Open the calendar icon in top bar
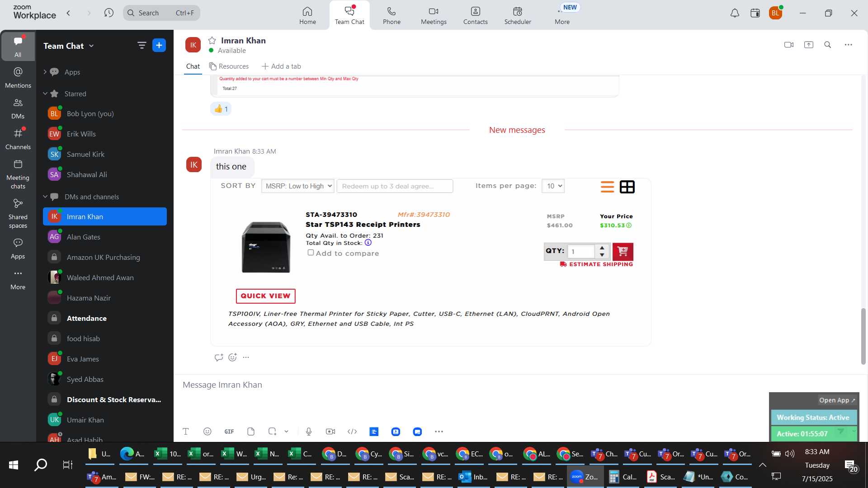Screen dimensions: 868x488 pos(755,13)
